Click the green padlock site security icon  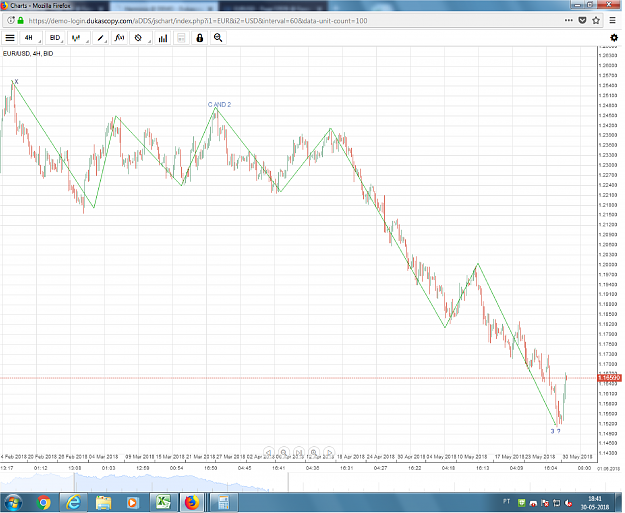pos(21,20)
